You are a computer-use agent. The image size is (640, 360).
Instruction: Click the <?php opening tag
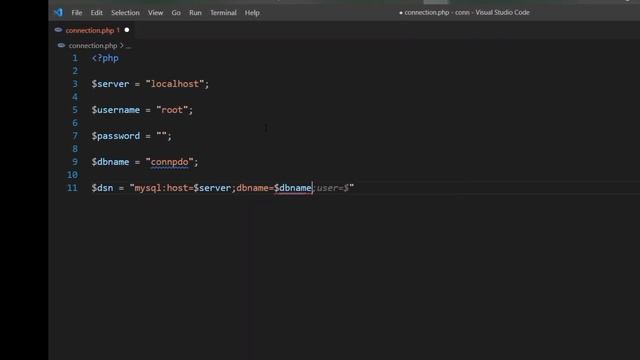(105, 58)
